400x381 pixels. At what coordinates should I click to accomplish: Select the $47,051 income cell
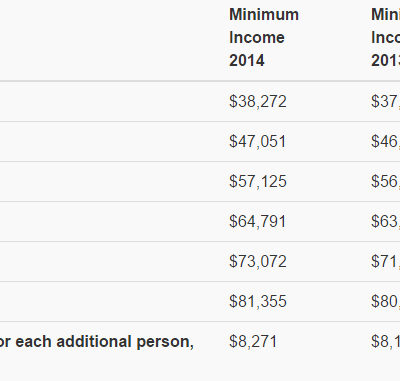[x=257, y=141]
